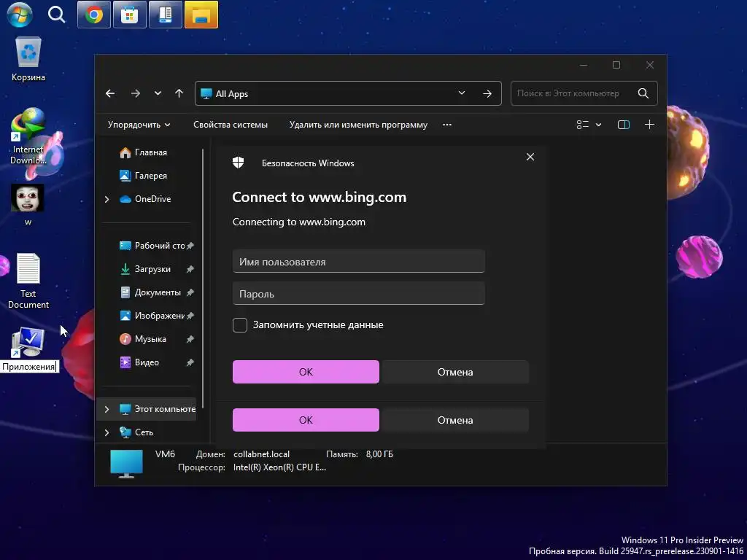Open recent locations dropdown arrow
The height and width of the screenshot is (560, 747).
[158, 93]
